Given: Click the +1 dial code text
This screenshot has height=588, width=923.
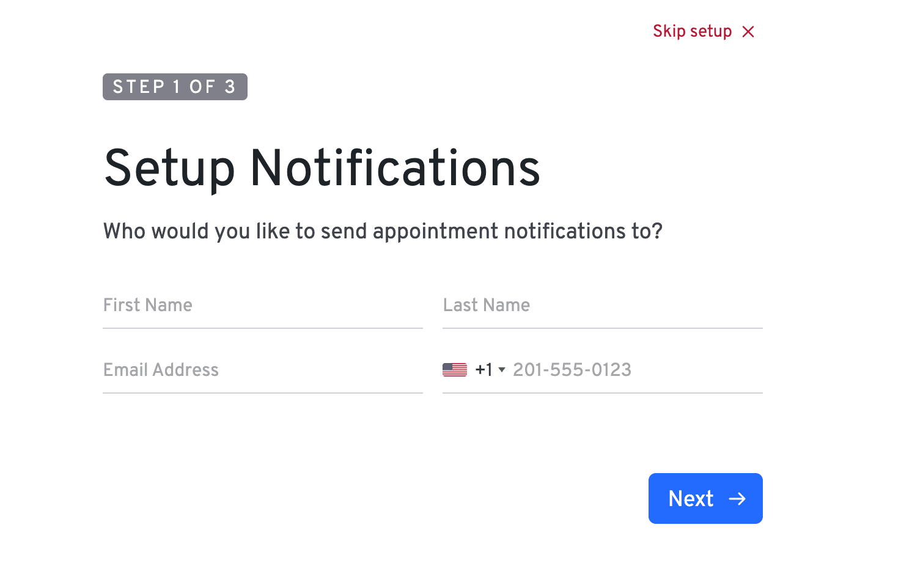Looking at the screenshot, I should click(x=484, y=369).
